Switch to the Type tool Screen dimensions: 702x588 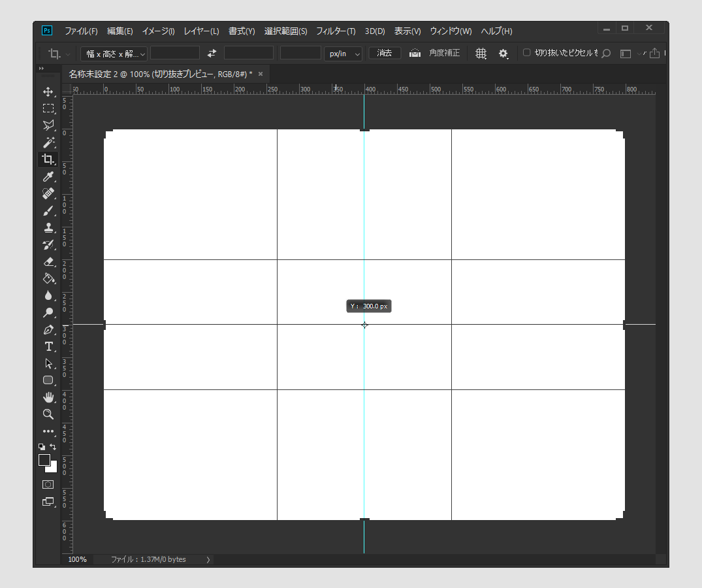click(48, 346)
